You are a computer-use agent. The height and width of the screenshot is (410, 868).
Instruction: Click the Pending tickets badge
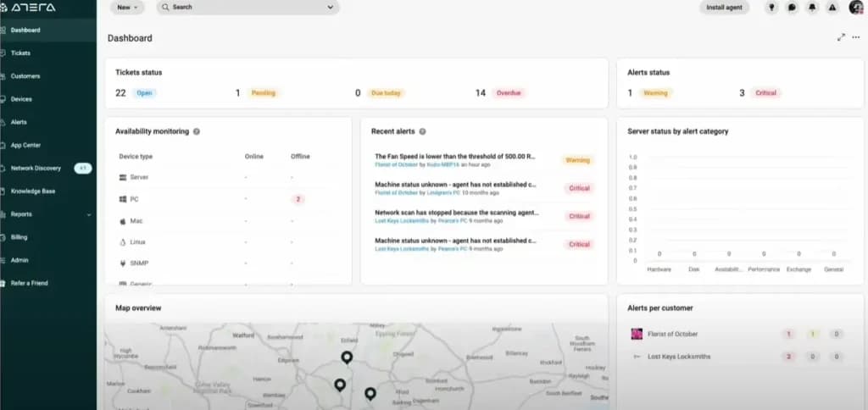coord(264,93)
